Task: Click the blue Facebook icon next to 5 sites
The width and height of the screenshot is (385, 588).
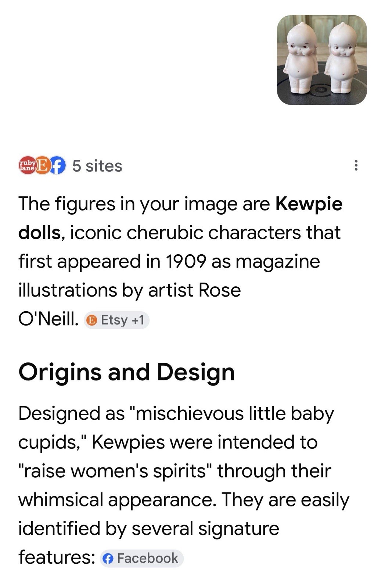Action: click(57, 166)
